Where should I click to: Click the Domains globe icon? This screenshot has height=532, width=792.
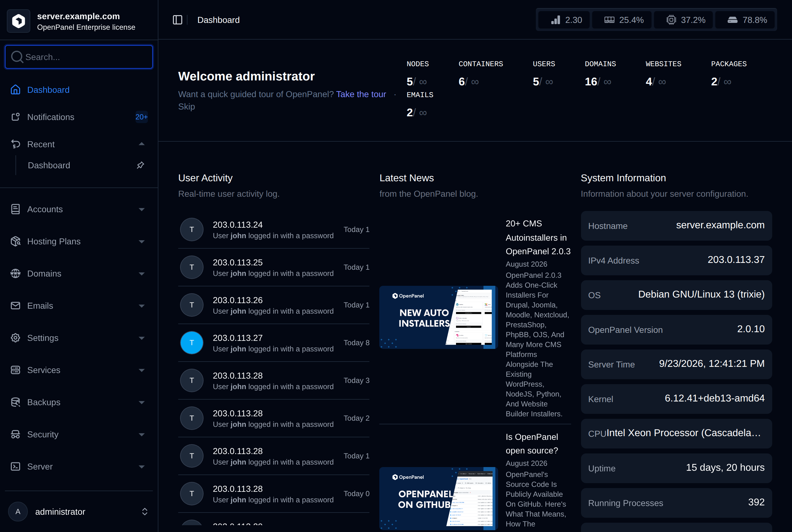tap(15, 273)
